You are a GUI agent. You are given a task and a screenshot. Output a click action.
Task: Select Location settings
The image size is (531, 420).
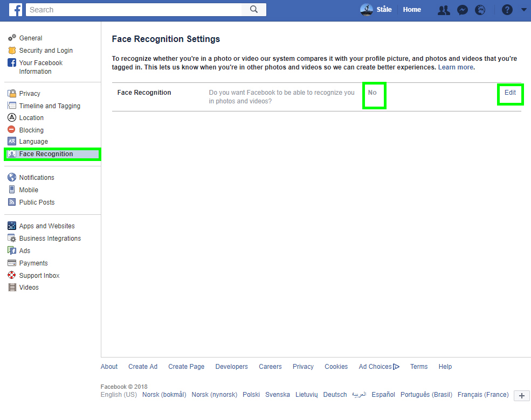click(31, 118)
